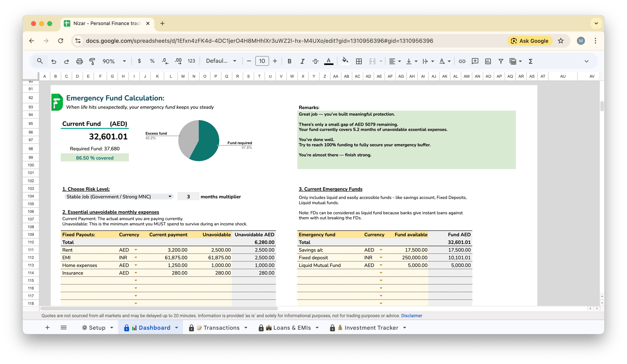
Task: Click the paint format icon
Action: point(92,61)
